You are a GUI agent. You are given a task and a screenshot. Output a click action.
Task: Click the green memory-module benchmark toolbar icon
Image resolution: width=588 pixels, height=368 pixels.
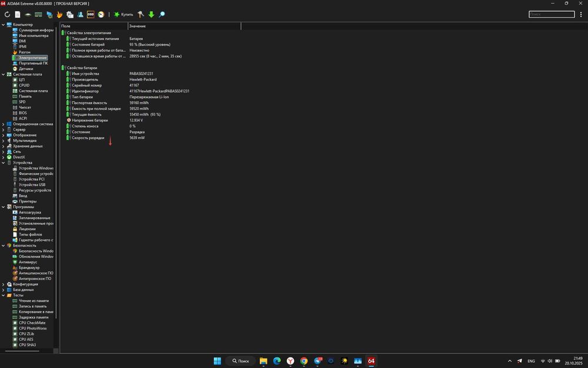point(38,14)
